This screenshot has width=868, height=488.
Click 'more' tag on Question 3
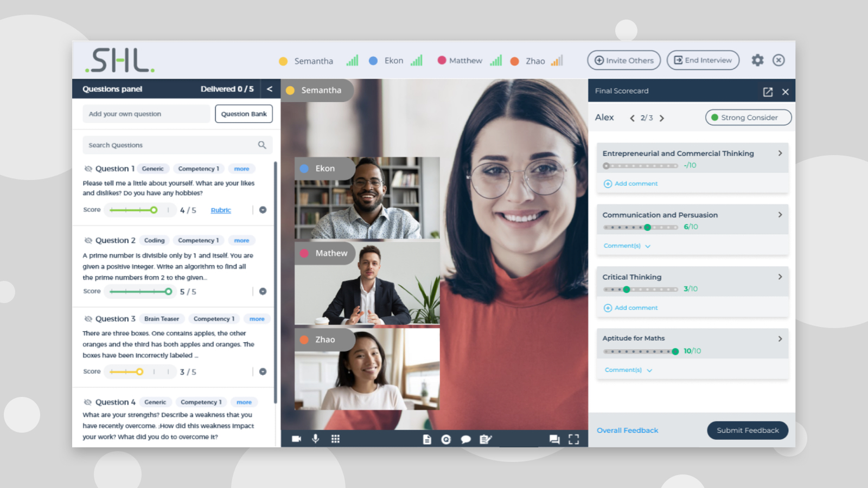coord(257,319)
